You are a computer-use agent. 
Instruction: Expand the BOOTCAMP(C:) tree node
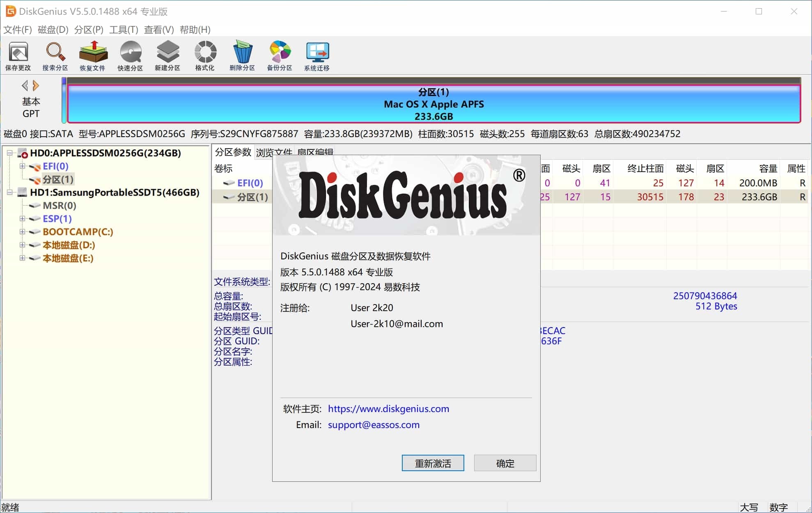22,232
